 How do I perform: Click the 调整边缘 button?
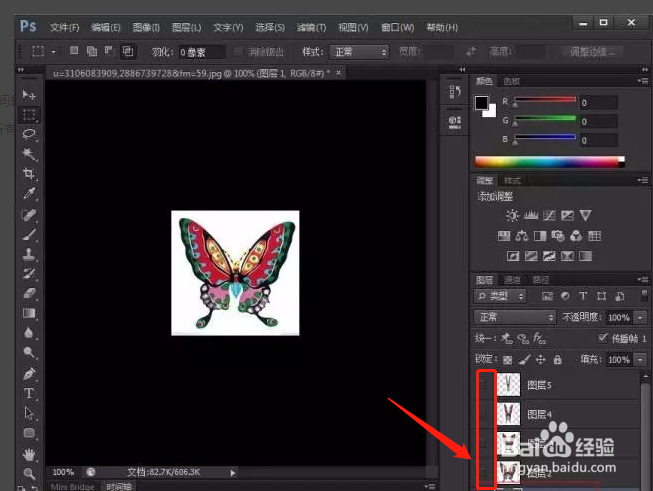tap(592, 52)
